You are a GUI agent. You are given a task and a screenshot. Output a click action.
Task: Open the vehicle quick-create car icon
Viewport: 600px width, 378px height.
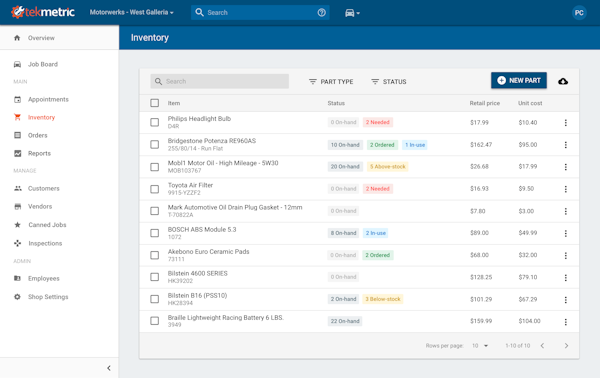pyautogui.click(x=352, y=13)
